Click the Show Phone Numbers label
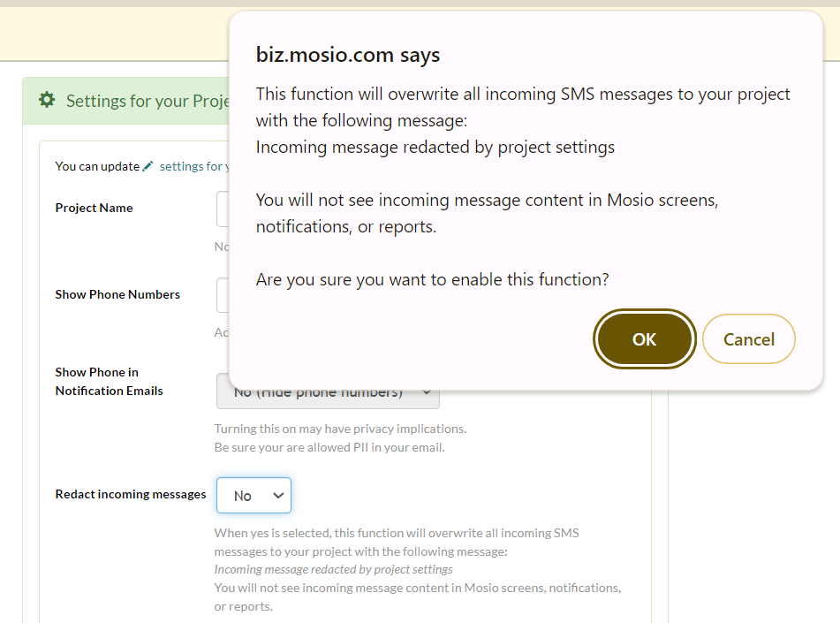The height and width of the screenshot is (623, 840). (x=117, y=294)
